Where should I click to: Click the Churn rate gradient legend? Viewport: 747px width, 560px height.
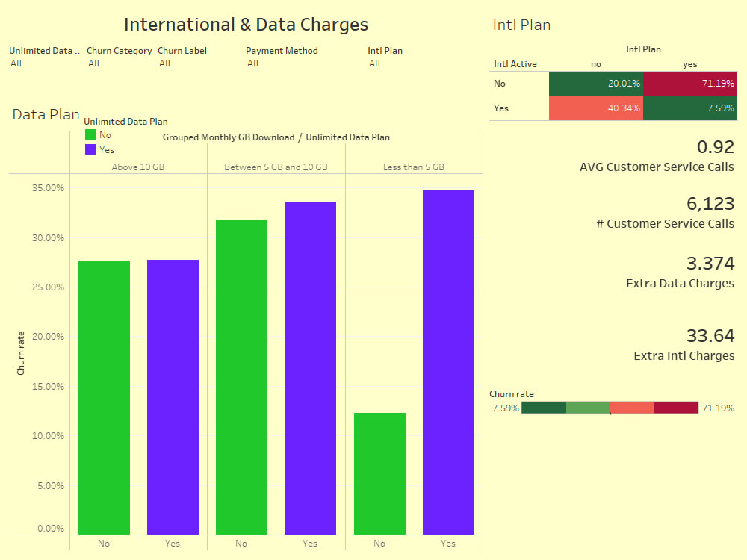tap(609, 408)
